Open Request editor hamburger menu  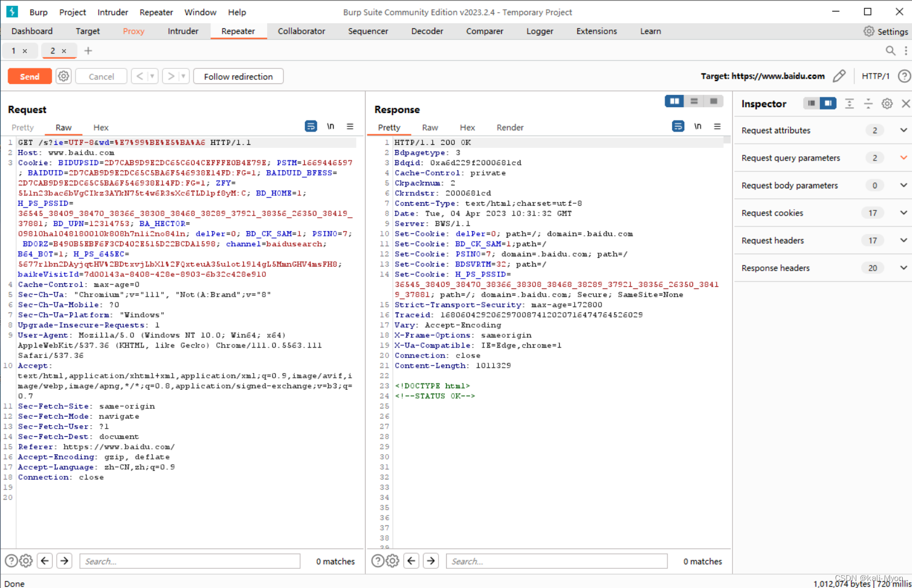pos(350,126)
